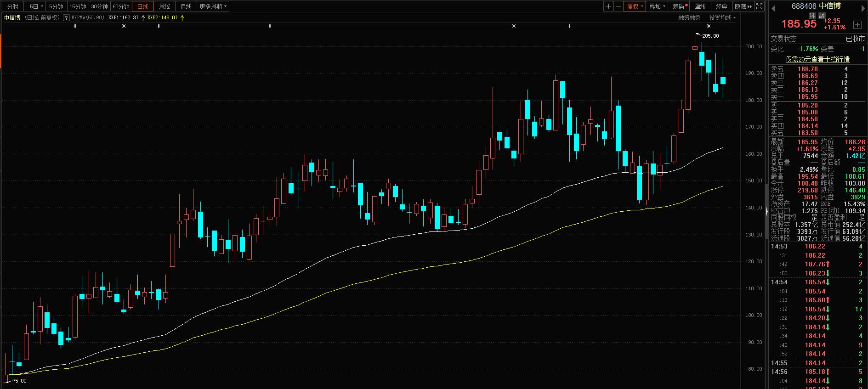The height and width of the screenshot is (389, 868).
Task: Click the ROE 15.43% value
Action: tap(855, 204)
